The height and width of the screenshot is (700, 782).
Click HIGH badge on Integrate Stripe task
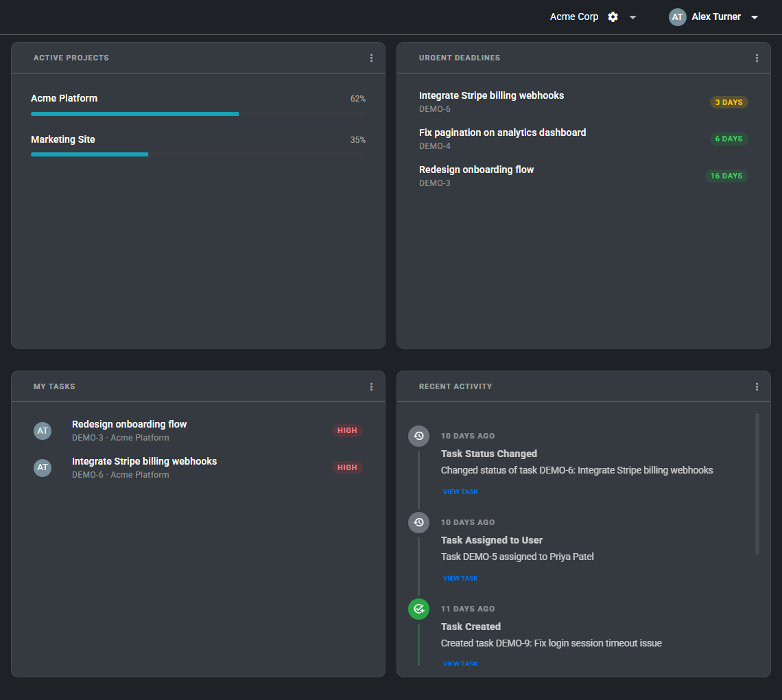(347, 467)
